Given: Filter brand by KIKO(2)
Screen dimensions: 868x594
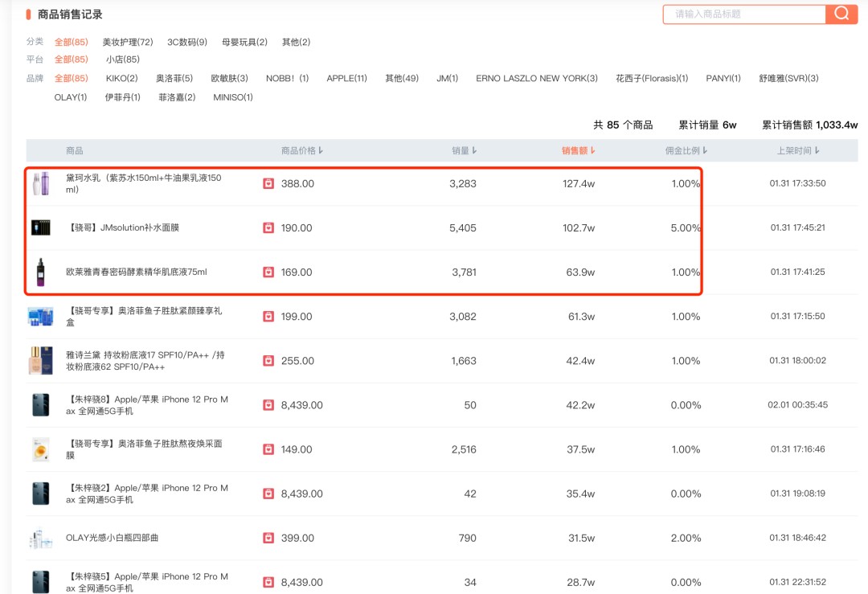Looking at the screenshot, I should [122, 78].
